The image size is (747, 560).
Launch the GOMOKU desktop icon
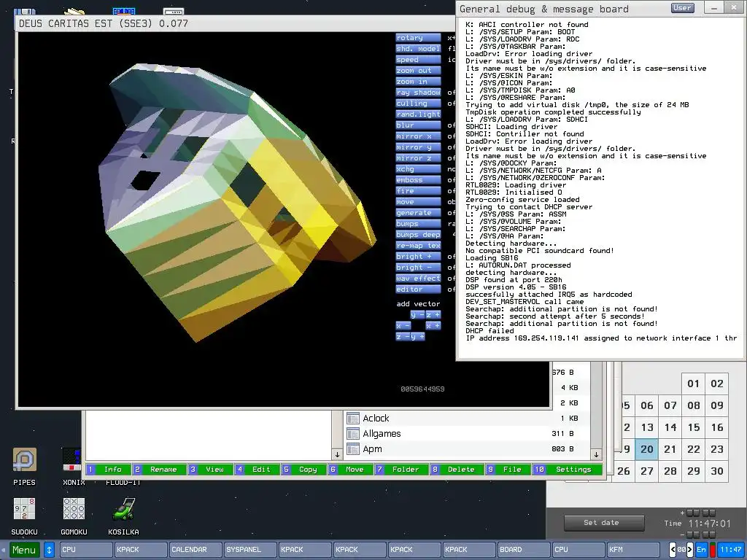74,508
